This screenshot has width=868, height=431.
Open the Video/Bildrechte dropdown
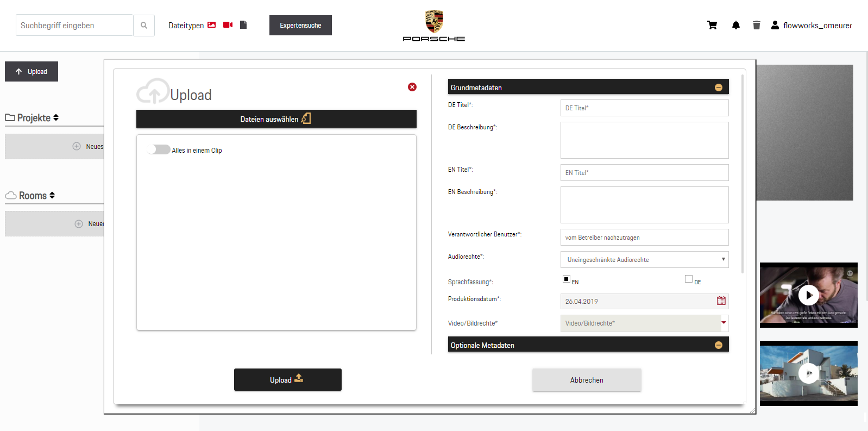[x=644, y=323]
